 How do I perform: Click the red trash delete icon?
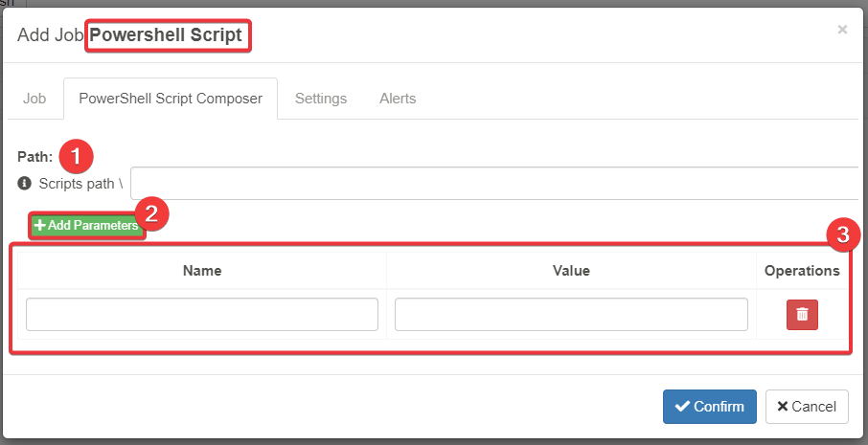802,315
